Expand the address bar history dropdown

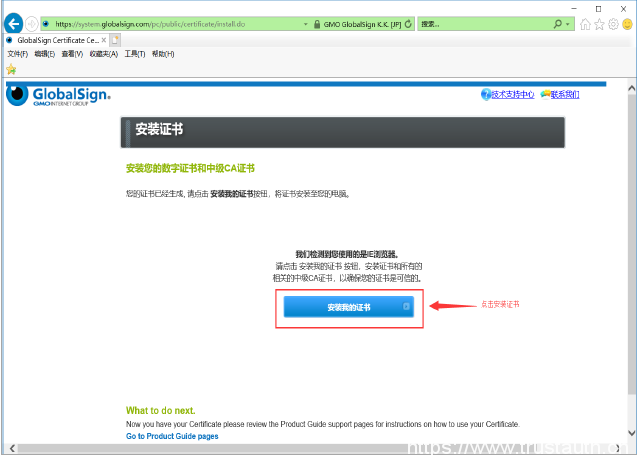(x=306, y=24)
